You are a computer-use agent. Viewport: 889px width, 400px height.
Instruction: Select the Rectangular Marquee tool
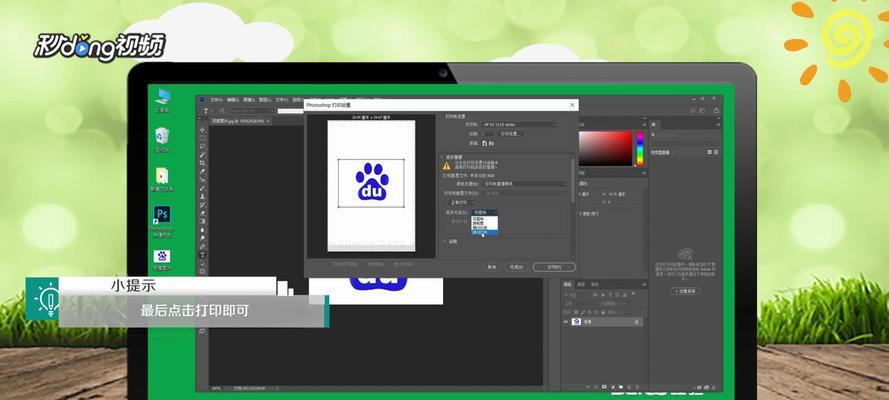[202, 138]
